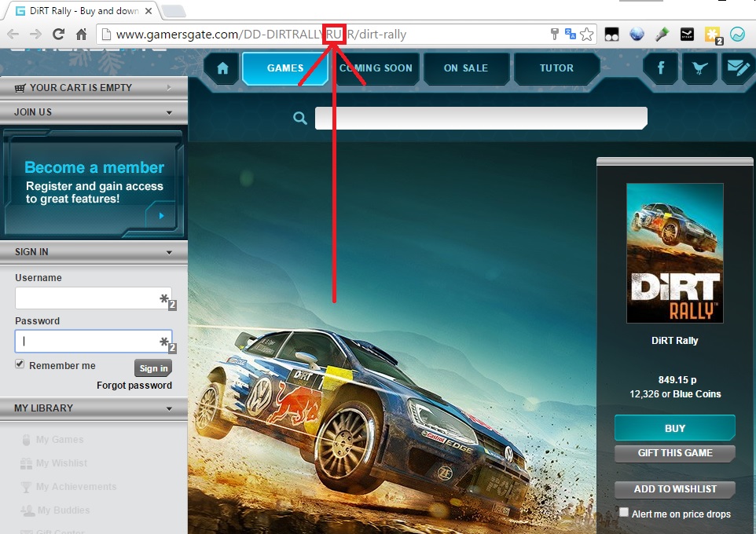Click the 12,326 or Blue Coins text
756x534 pixels.
pyautogui.click(x=675, y=393)
